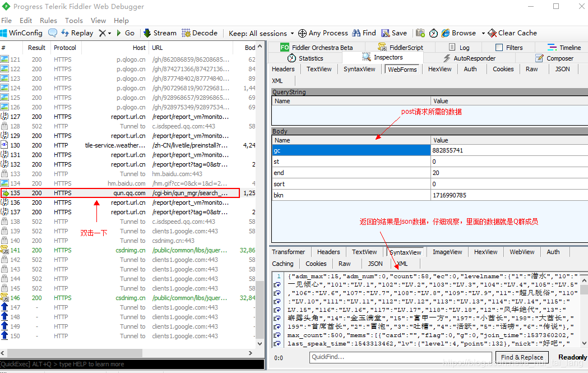Switch to the Statistics tab

pyautogui.click(x=305, y=58)
